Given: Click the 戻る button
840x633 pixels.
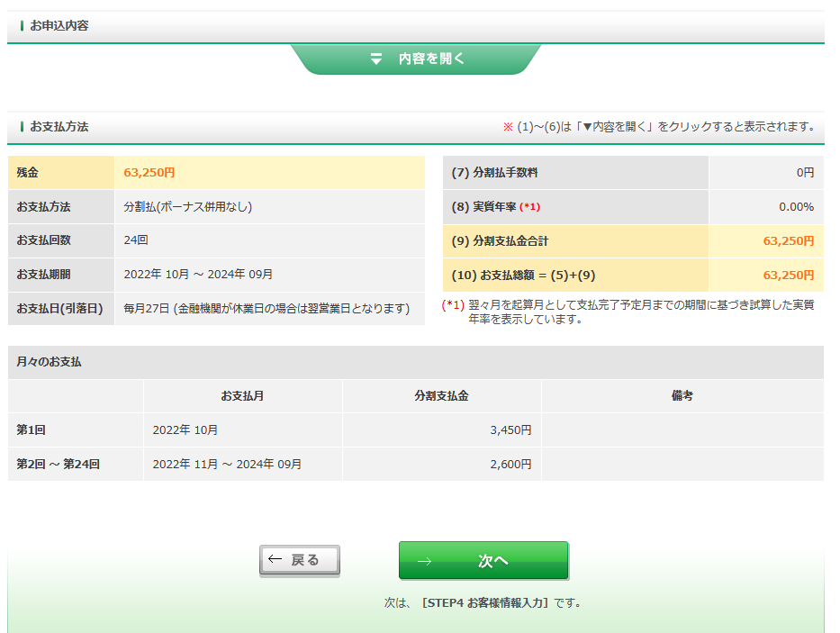Looking at the screenshot, I should 300,560.
